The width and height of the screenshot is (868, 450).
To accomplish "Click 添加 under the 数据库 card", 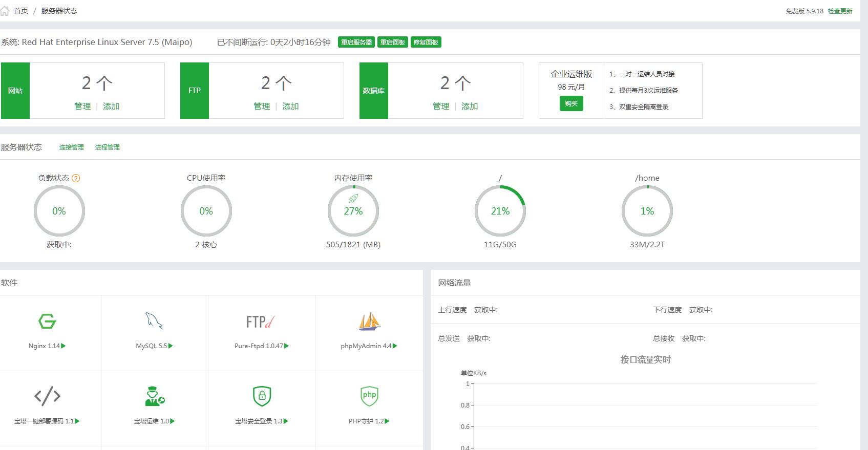I will [x=470, y=106].
